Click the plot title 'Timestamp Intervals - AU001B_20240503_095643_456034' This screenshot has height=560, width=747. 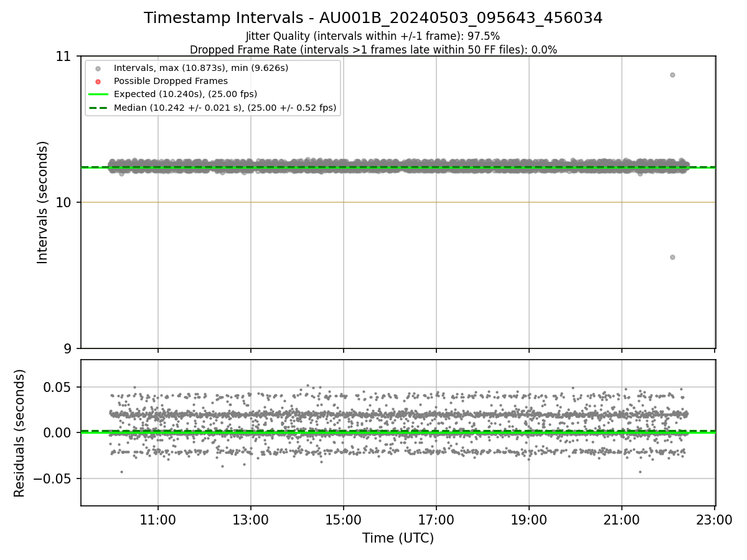click(373, 18)
